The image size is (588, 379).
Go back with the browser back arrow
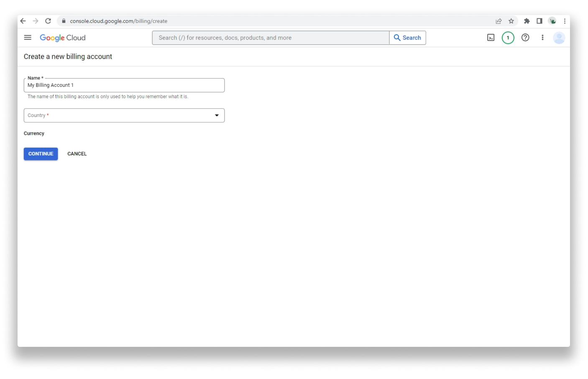click(x=23, y=21)
